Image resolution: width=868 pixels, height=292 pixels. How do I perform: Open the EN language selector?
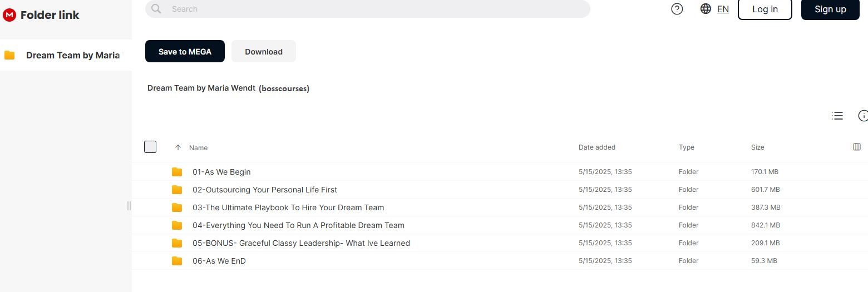click(x=723, y=9)
